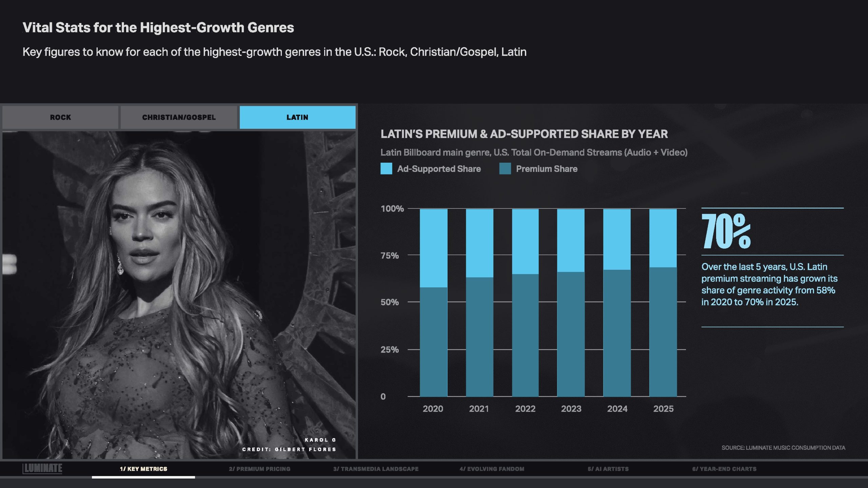Select the Latin genre tab
The image size is (868, 488).
click(297, 117)
